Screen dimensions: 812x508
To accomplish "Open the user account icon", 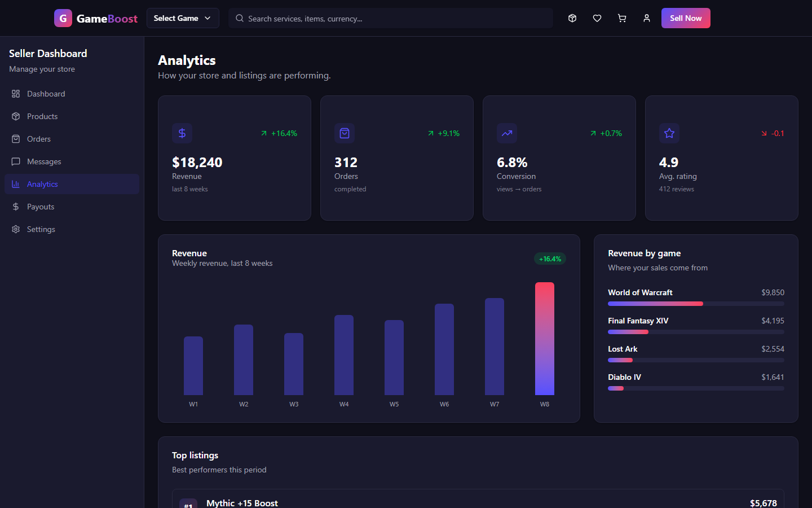I will point(647,18).
